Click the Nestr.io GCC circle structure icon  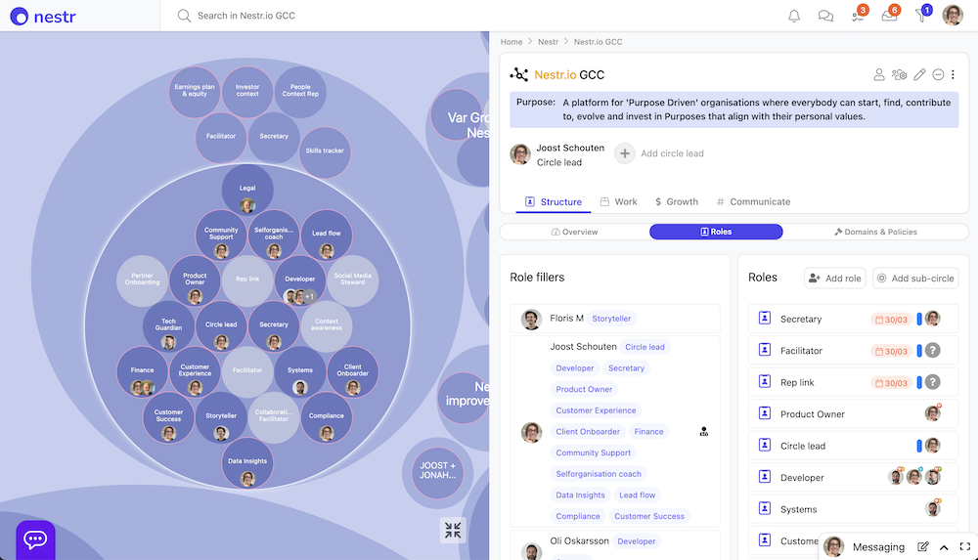(x=519, y=75)
